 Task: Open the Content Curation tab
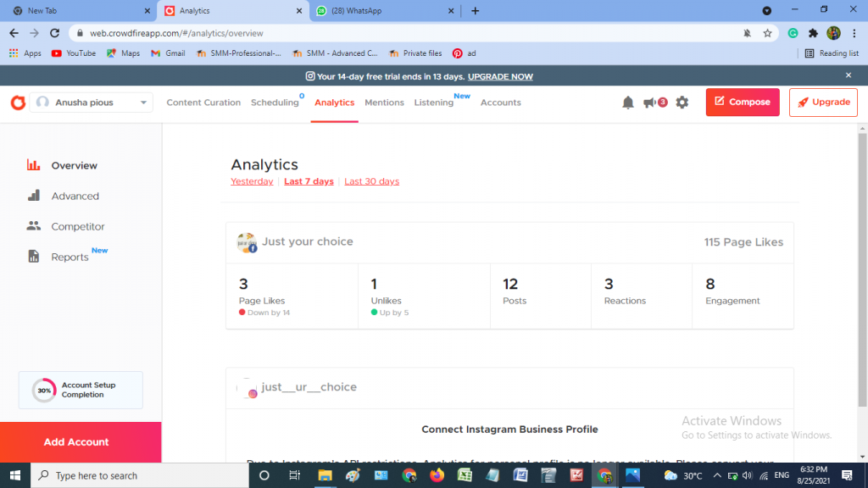(x=203, y=103)
